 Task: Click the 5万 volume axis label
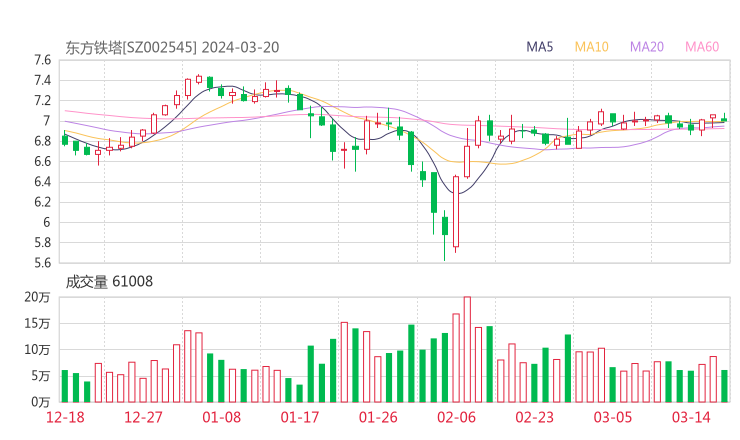tap(41, 376)
